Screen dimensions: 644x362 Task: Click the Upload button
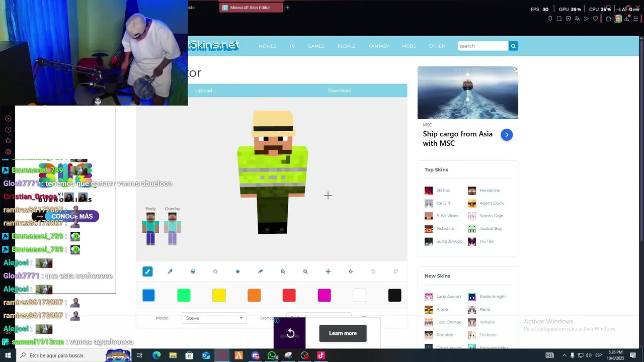204,90
